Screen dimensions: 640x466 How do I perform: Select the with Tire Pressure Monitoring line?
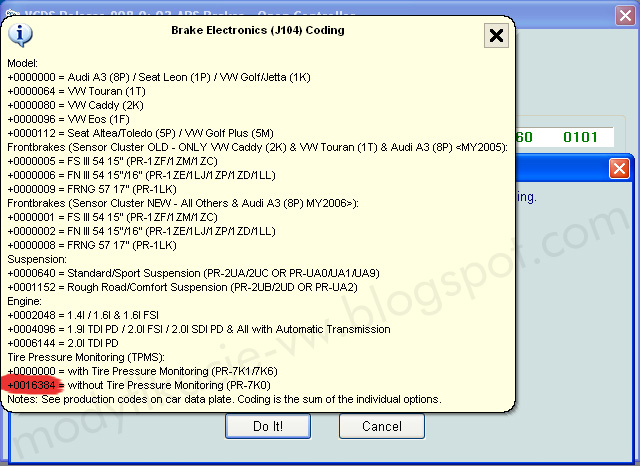142,371
